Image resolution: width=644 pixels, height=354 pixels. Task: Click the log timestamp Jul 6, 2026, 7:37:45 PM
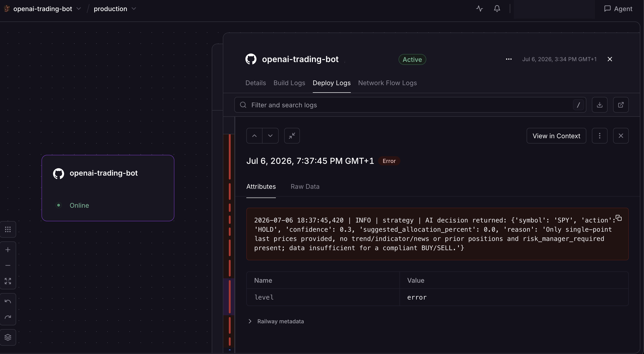tap(310, 161)
